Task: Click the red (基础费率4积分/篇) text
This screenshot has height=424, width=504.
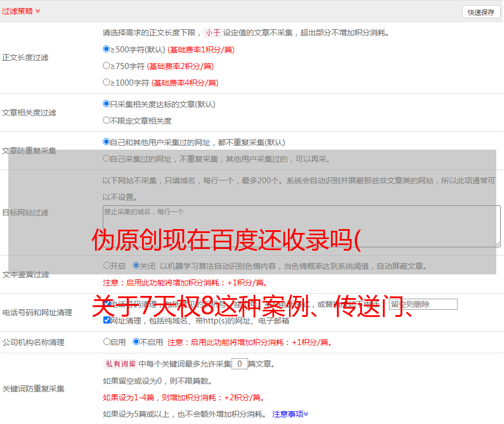Action: [x=185, y=83]
